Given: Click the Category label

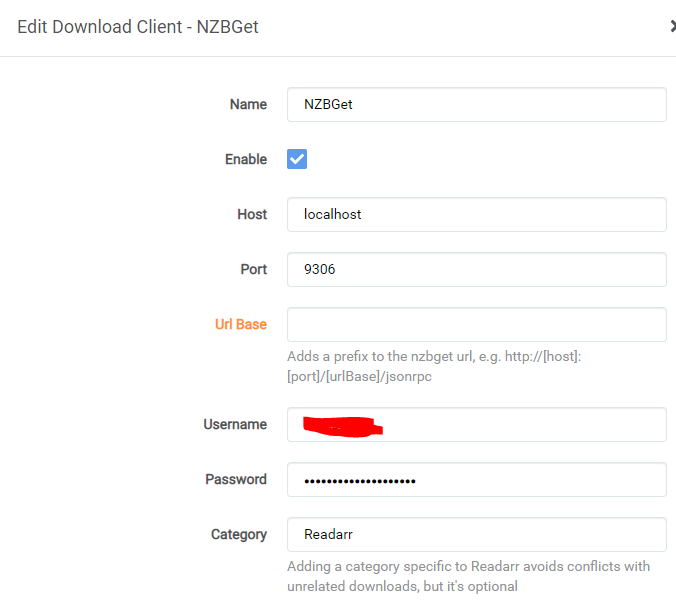Looking at the screenshot, I should 239,535.
